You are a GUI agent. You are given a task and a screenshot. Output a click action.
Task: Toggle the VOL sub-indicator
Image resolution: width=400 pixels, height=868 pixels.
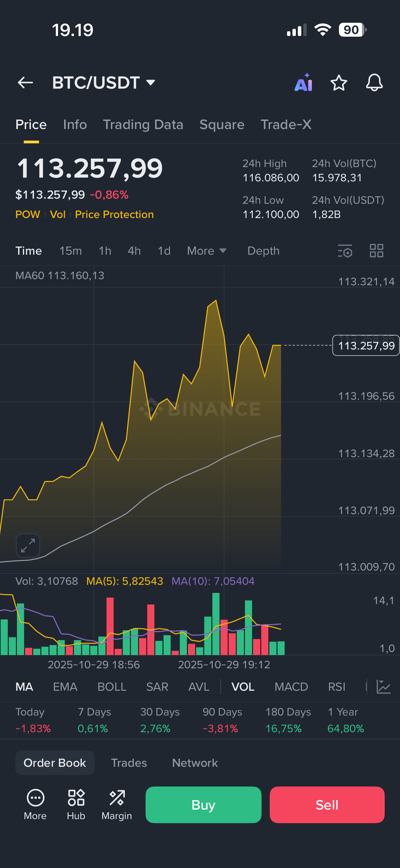coord(243,687)
